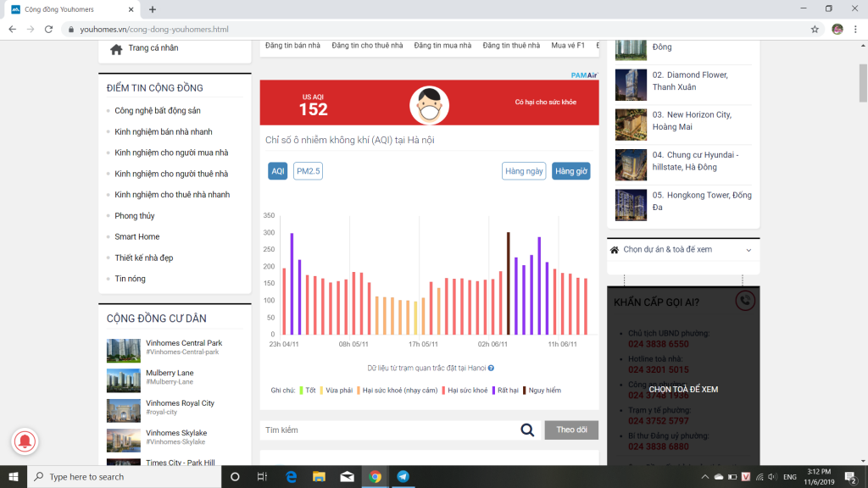Open File Explorer from taskbar
Viewport: 868px width, 488px height.
point(319,476)
